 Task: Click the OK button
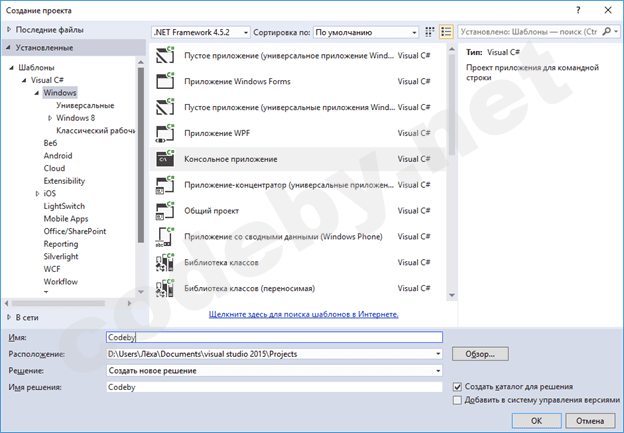[536, 420]
